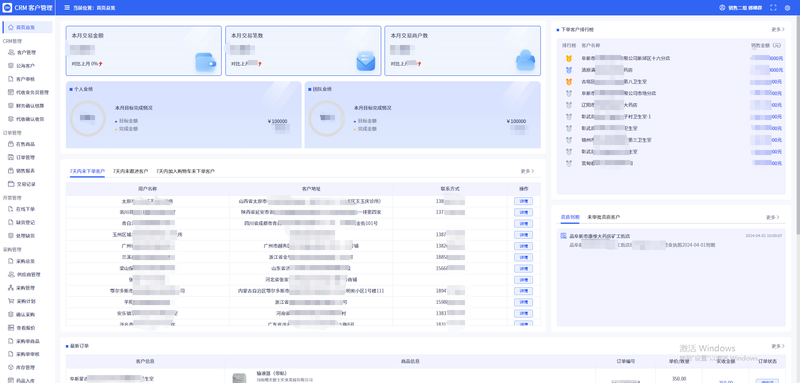Click the 查看报价 sidebar icon
The image size is (800, 383).
11,327
